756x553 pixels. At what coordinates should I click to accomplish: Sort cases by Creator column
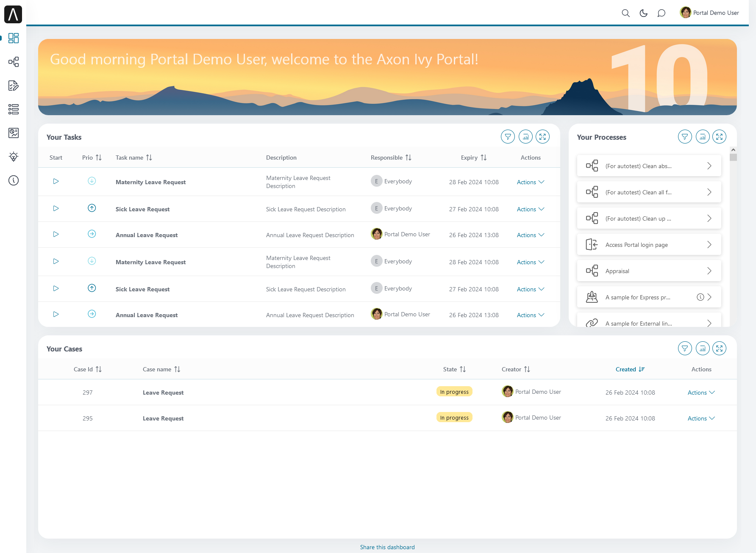click(x=527, y=369)
